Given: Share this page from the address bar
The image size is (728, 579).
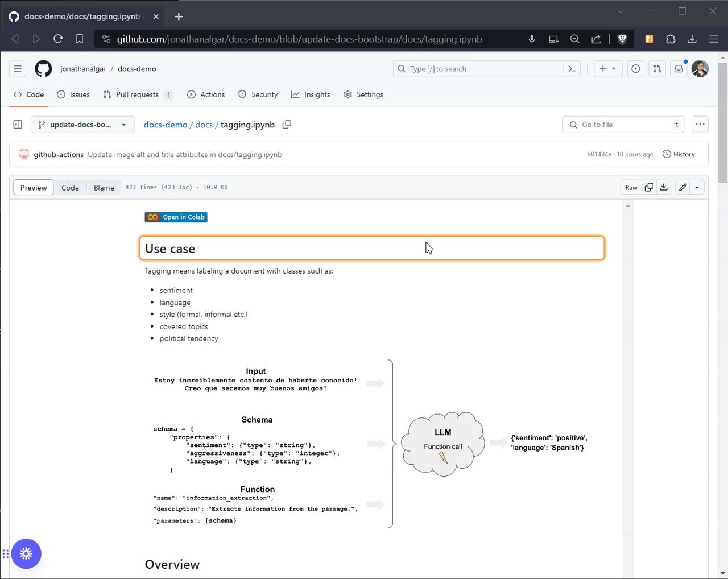Looking at the screenshot, I should 596,39.
